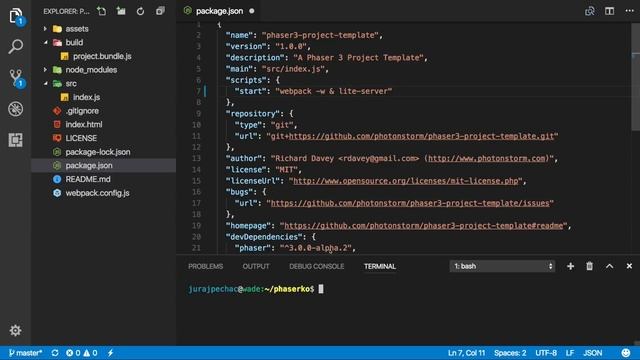This screenshot has height=360, width=640.
Task: Split the editor to the side
Action: 609,11
